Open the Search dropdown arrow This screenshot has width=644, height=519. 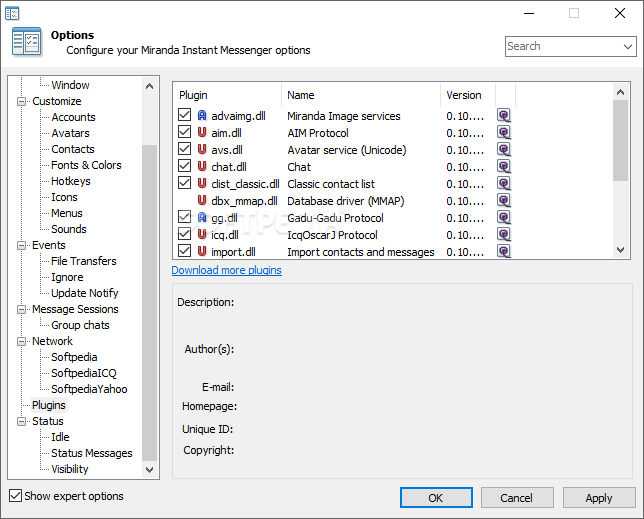pos(628,46)
